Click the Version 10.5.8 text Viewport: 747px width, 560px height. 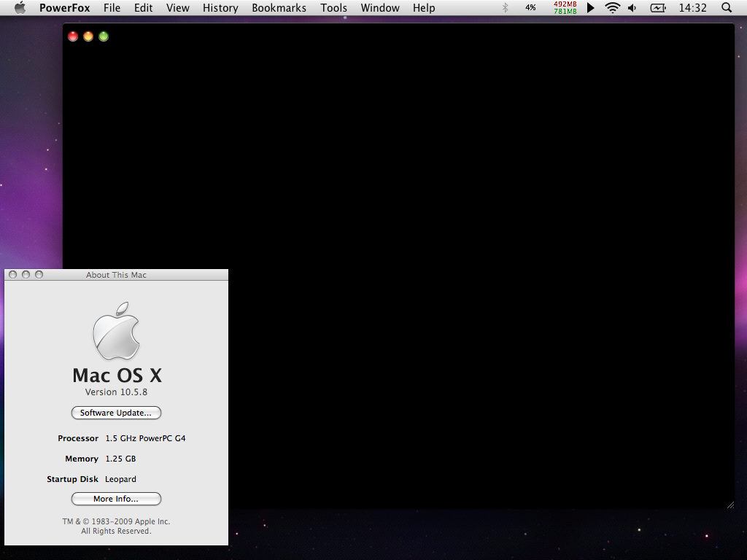pos(116,392)
